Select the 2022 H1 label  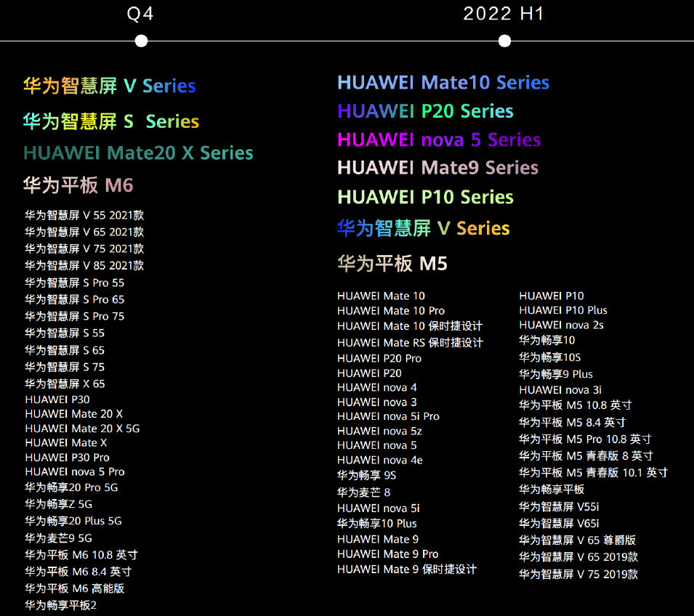pyautogui.click(x=503, y=14)
